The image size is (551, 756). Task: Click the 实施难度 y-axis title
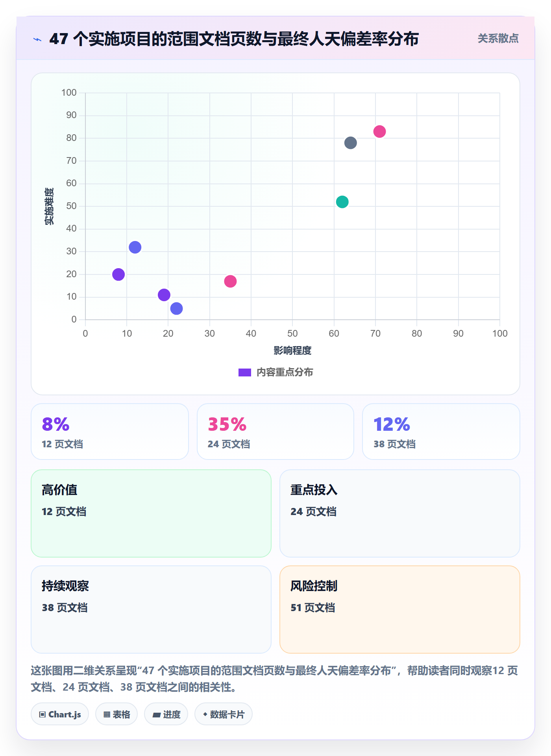pyautogui.click(x=49, y=206)
